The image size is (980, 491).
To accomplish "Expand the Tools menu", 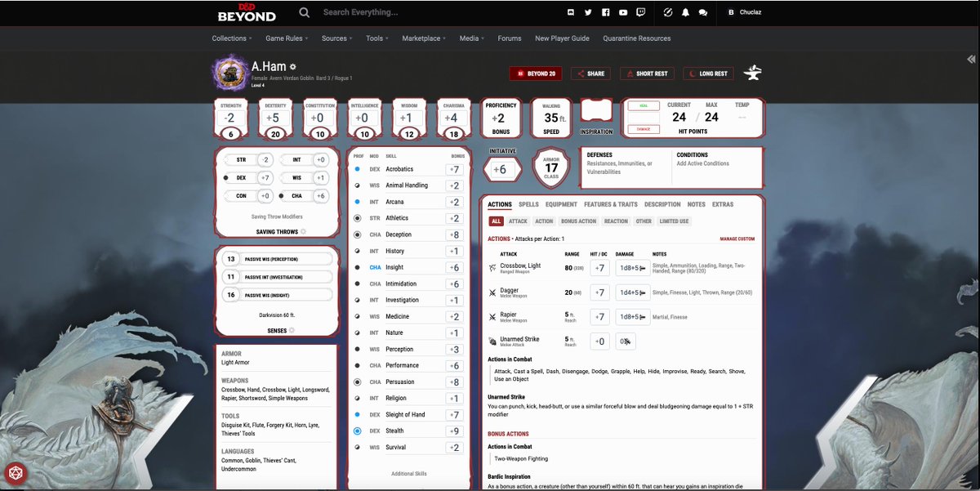I will coord(377,38).
